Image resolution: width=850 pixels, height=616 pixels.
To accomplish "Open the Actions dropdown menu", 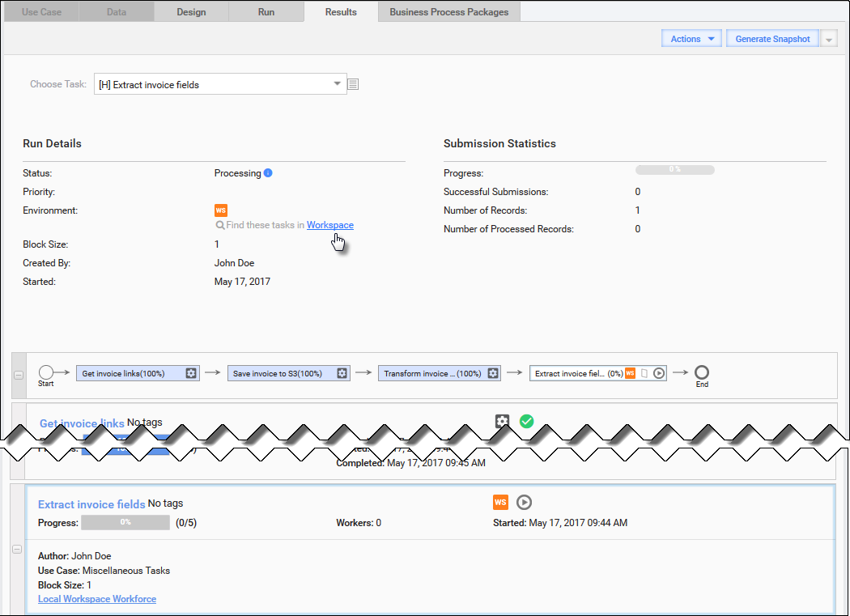I will [691, 39].
